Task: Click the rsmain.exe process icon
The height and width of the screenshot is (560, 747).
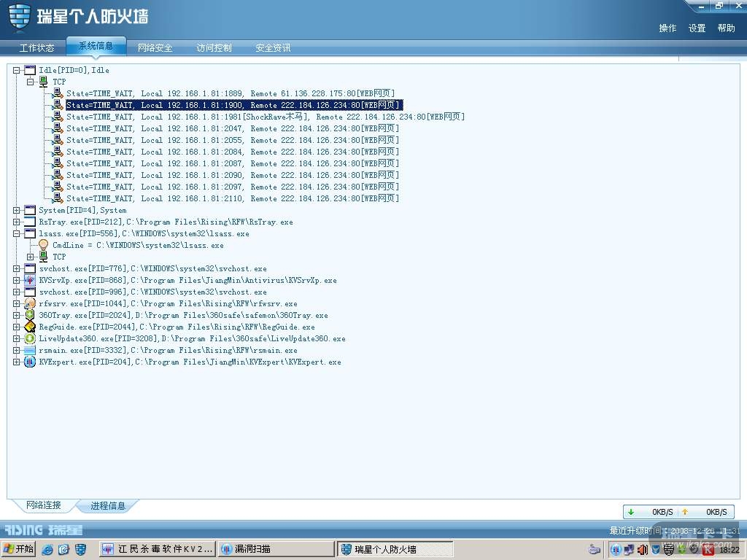Action: coord(30,350)
